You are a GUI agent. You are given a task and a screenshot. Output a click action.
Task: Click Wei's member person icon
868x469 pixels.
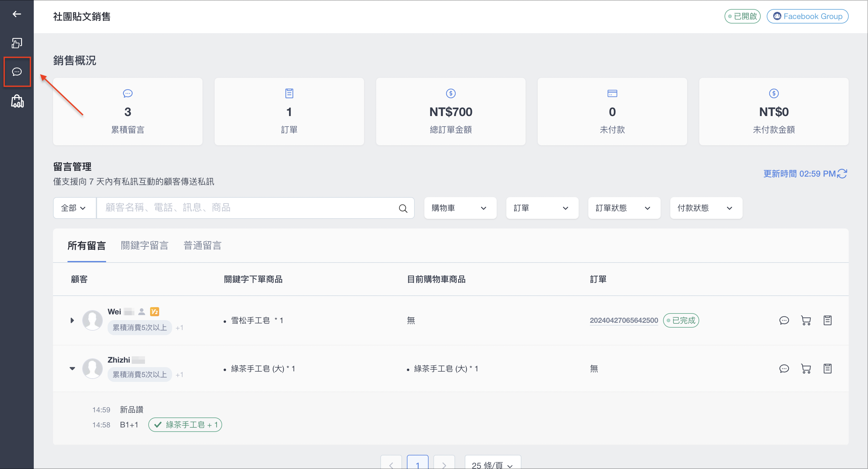[x=142, y=312]
